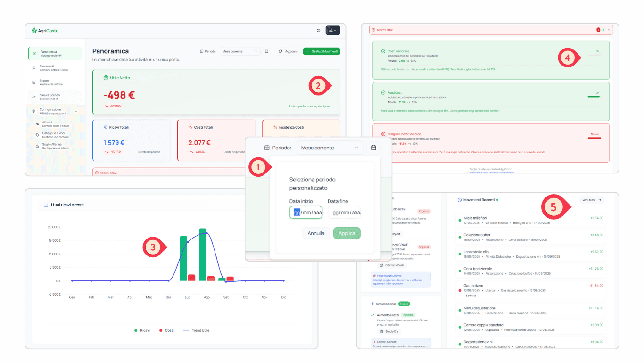Open the Soglie Allarme warning triangle icon

37,146
